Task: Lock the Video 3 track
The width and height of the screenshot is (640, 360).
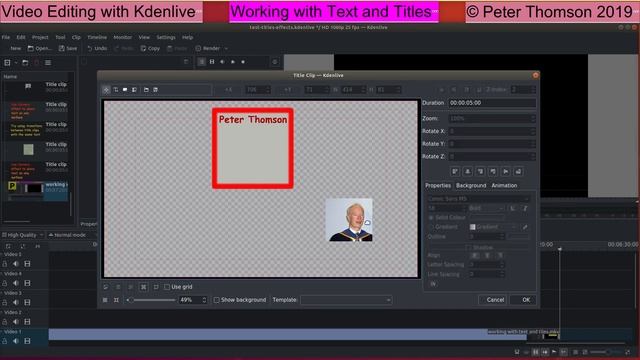Action: point(5,302)
